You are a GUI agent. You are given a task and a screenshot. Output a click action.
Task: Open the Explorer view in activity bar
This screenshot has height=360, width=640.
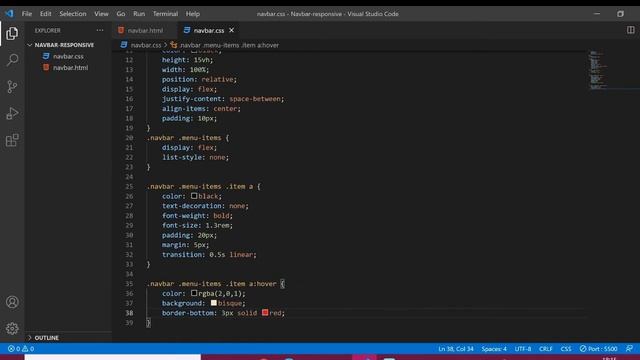[12, 33]
